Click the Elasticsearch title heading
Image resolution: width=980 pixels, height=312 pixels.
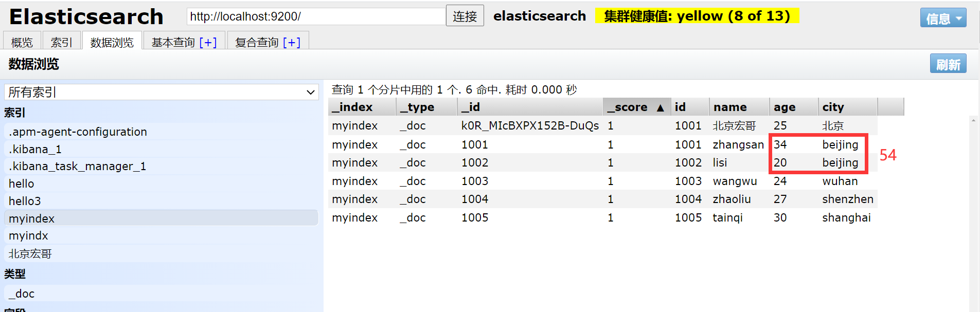86,17
